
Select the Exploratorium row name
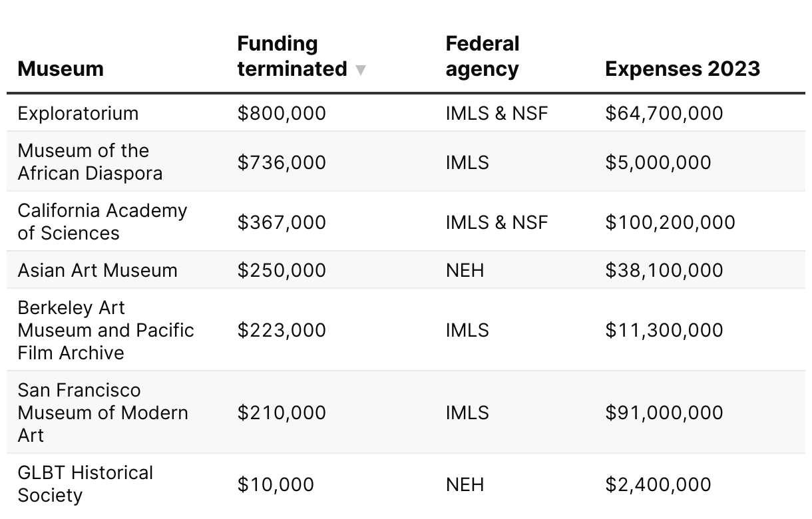click(78, 113)
